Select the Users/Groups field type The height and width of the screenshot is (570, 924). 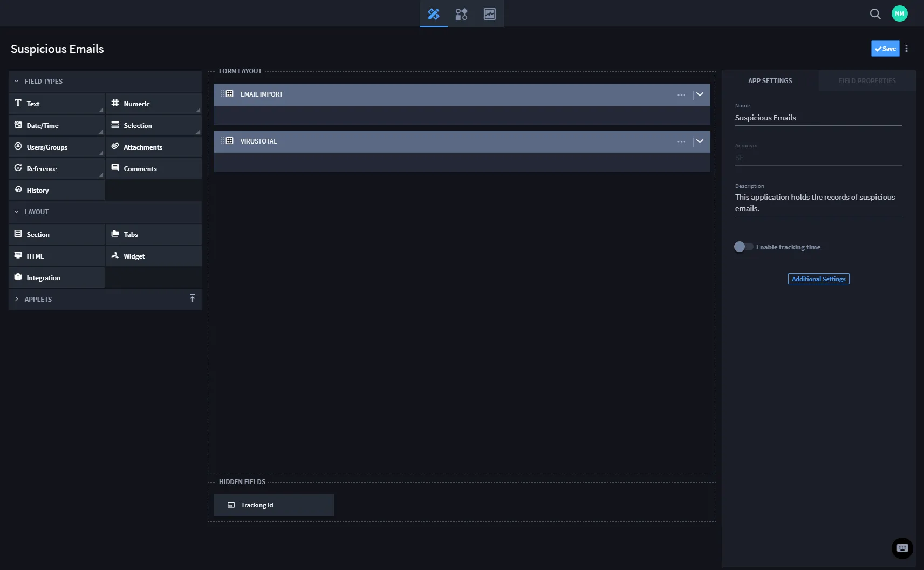[x=57, y=147]
